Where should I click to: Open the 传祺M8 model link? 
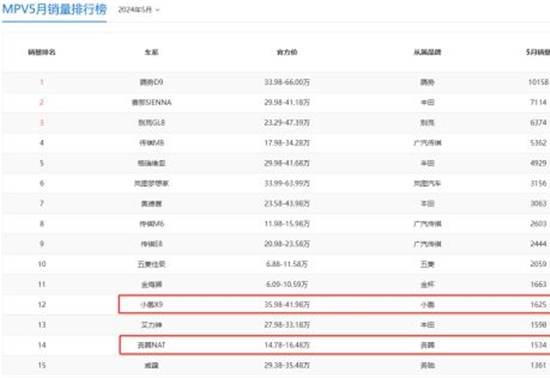click(152, 143)
